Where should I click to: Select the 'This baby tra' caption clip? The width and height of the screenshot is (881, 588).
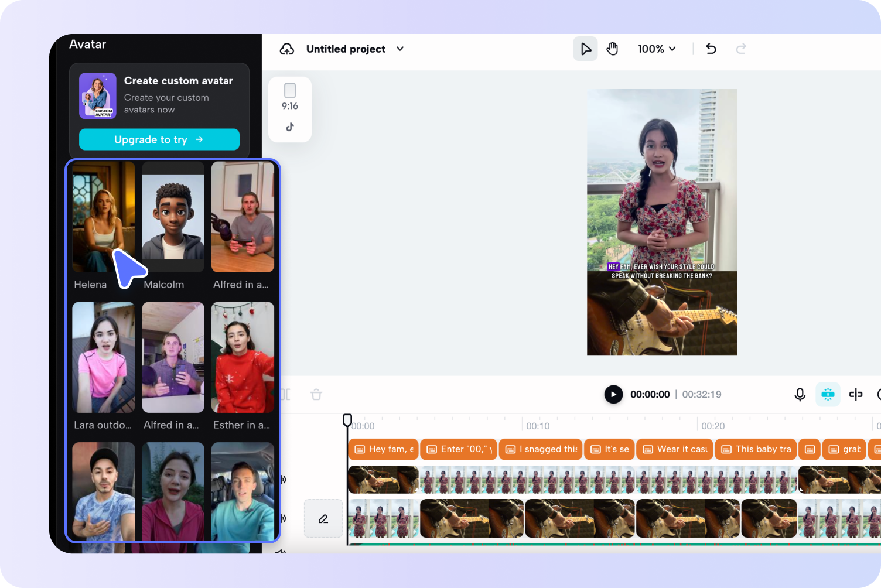(756, 449)
